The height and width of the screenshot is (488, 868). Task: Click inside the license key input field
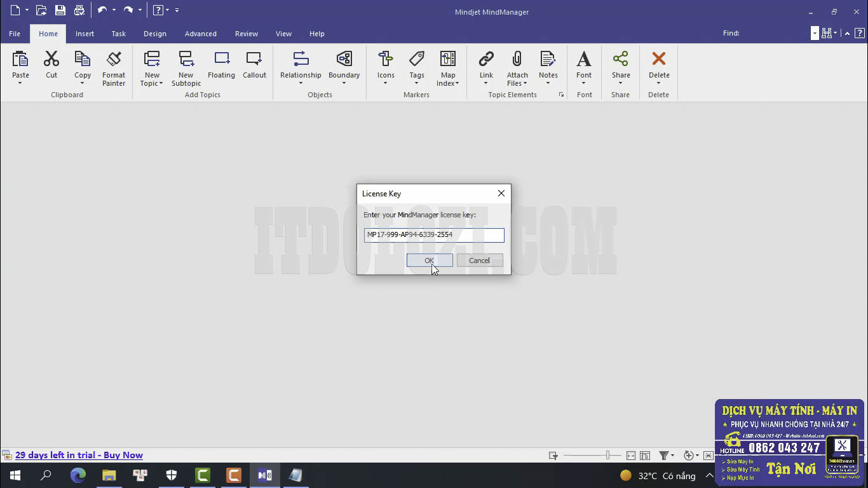click(x=434, y=235)
